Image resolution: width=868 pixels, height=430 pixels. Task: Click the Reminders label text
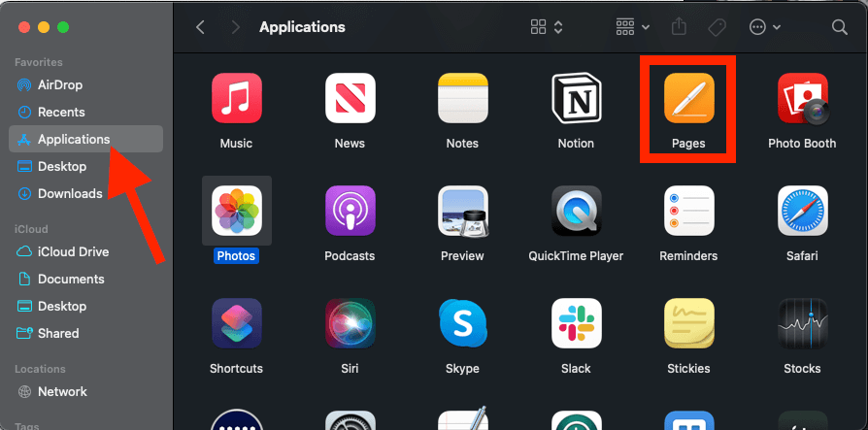point(688,255)
